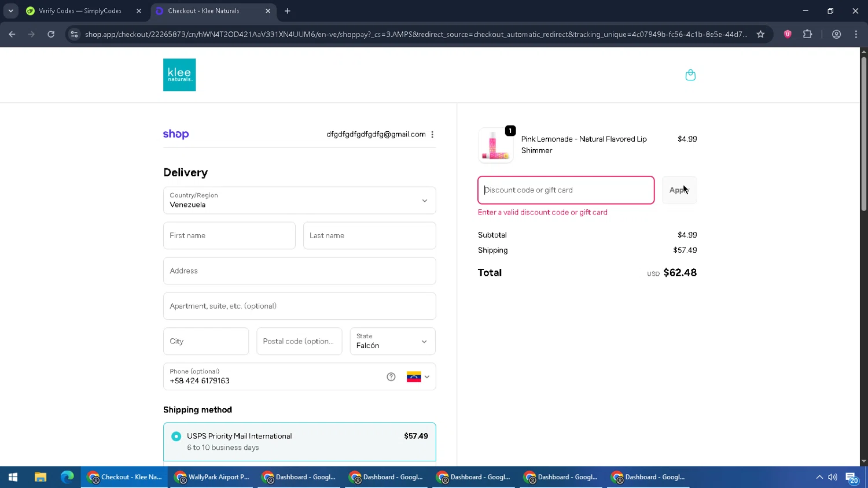Screen dimensions: 868x488
Task: Launch Microsoft Edge from taskbar
Action: click(x=67, y=477)
